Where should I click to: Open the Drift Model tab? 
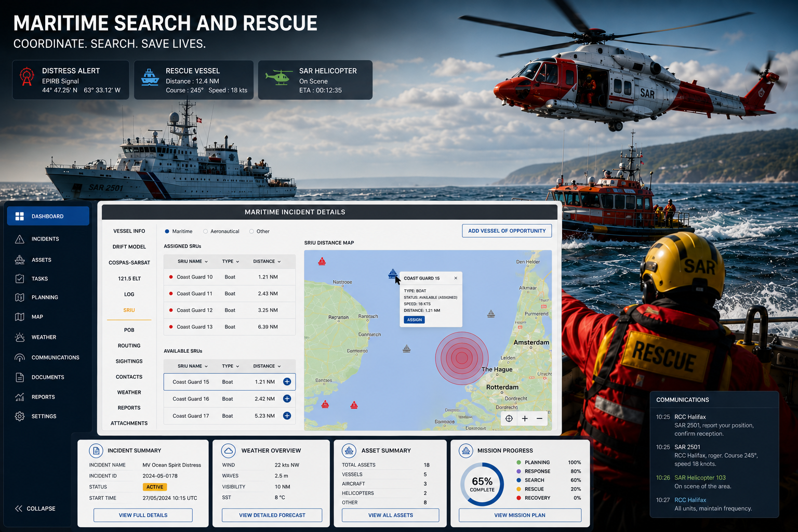pos(129,247)
